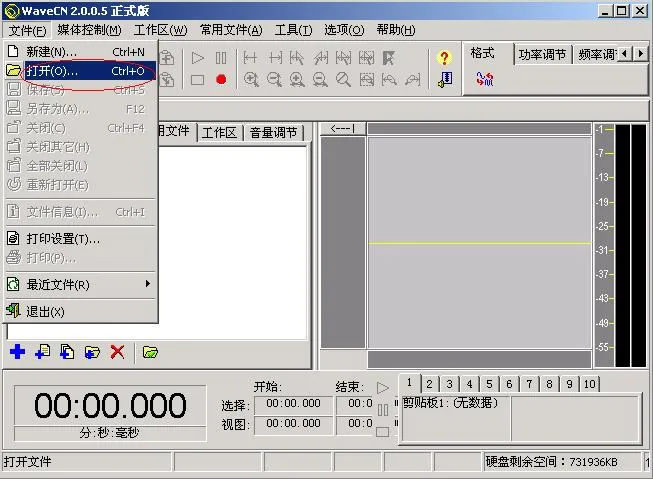Switch to the 音量调节 panel tab
Viewport: 653px width, 479px height.
click(273, 133)
